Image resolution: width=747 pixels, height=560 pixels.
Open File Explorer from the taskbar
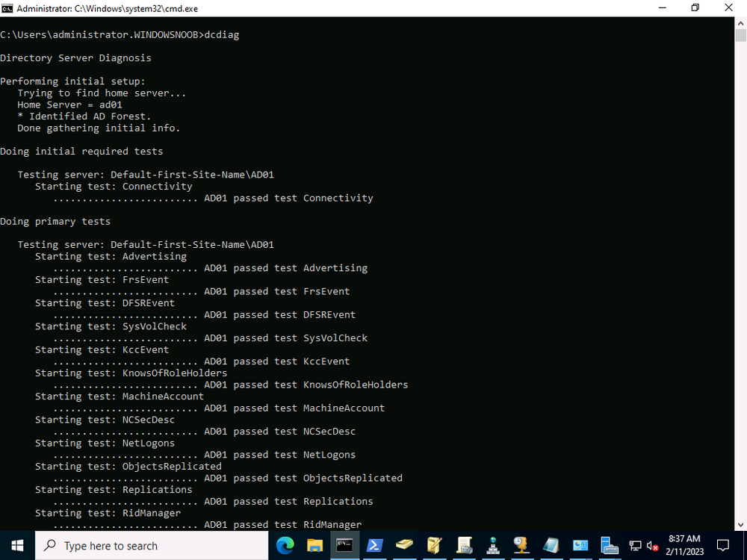pyautogui.click(x=315, y=545)
